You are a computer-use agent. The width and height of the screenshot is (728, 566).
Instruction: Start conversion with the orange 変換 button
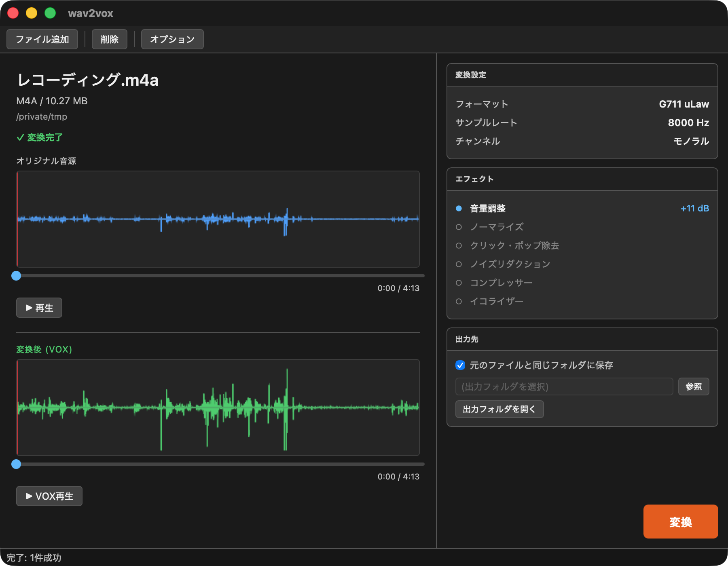click(681, 522)
